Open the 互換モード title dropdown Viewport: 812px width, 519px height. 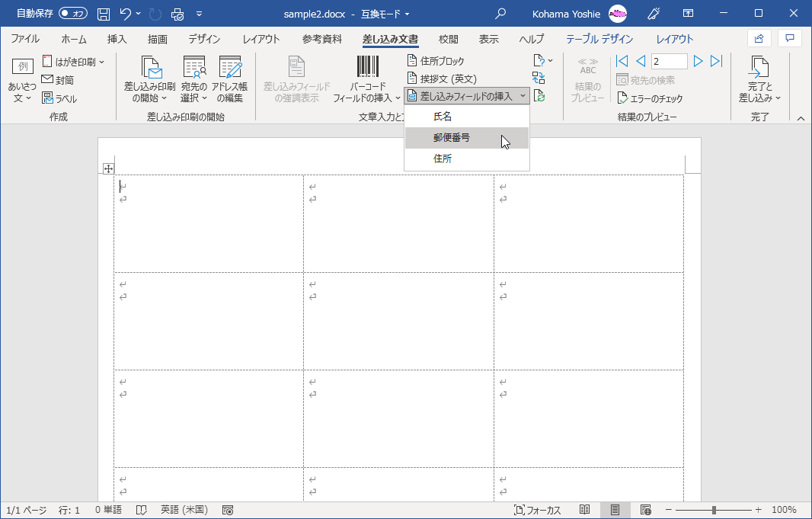pos(385,14)
